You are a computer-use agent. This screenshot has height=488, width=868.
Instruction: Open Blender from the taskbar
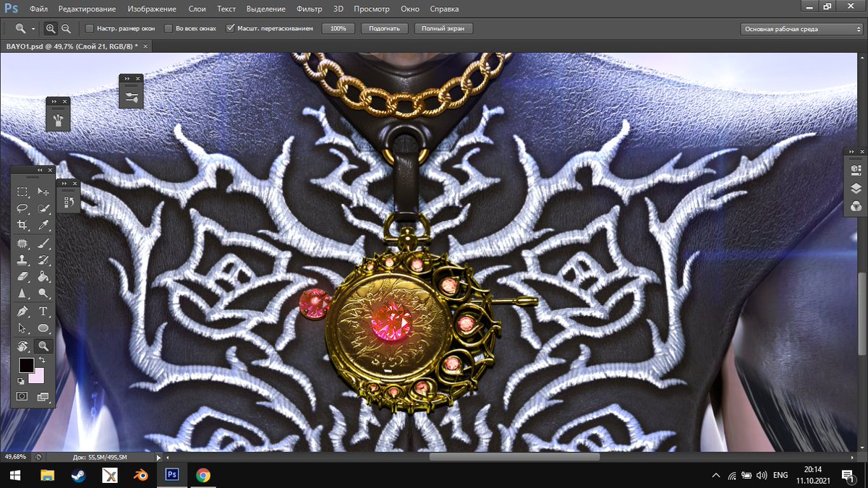click(x=141, y=475)
